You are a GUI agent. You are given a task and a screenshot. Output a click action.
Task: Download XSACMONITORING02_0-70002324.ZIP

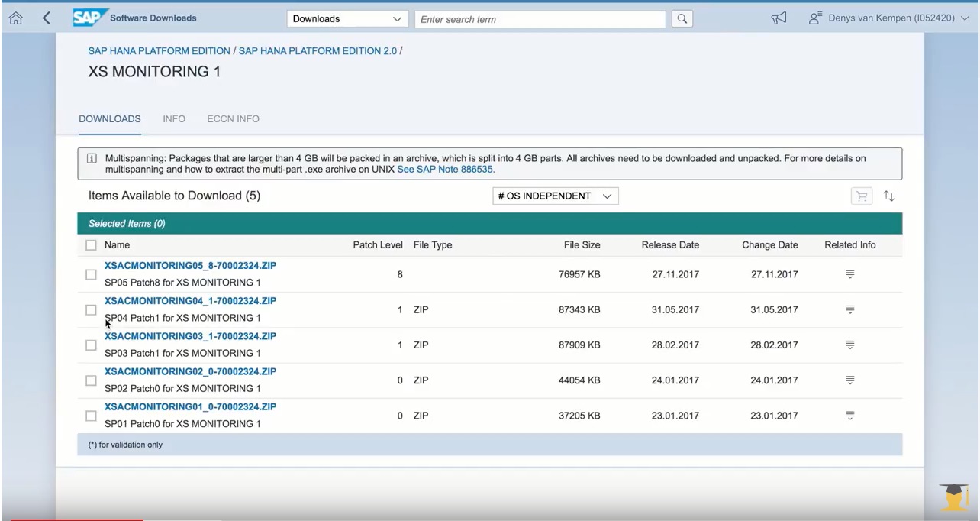190,371
